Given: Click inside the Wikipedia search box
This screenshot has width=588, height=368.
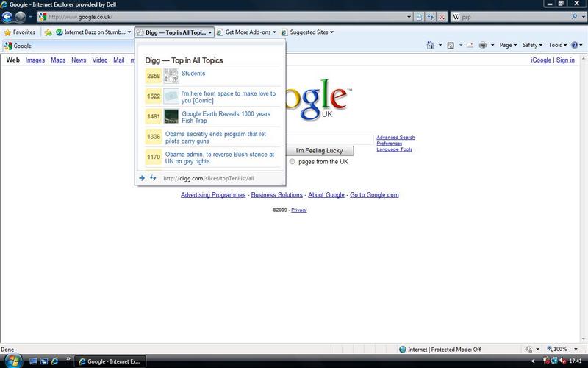Looking at the screenshot, I should [516, 17].
